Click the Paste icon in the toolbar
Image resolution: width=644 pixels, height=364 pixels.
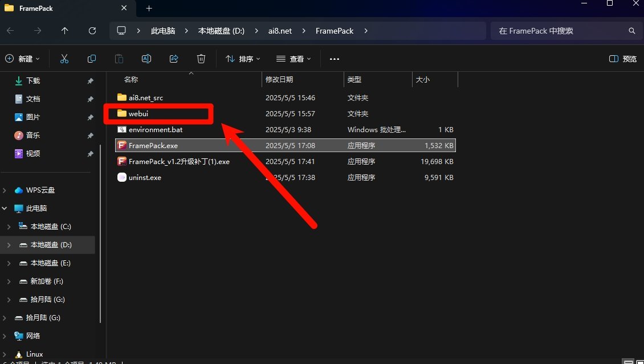click(119, 59)
